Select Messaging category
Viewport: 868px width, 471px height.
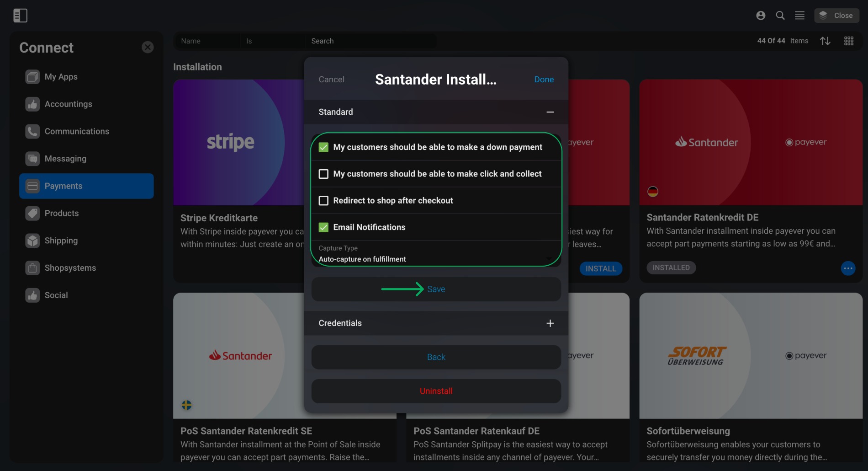tap(86, 159)
